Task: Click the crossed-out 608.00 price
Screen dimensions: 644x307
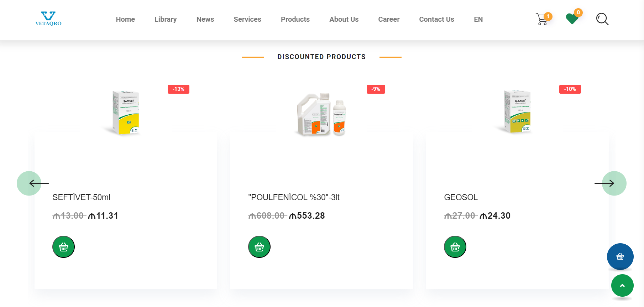Action: 267,216
